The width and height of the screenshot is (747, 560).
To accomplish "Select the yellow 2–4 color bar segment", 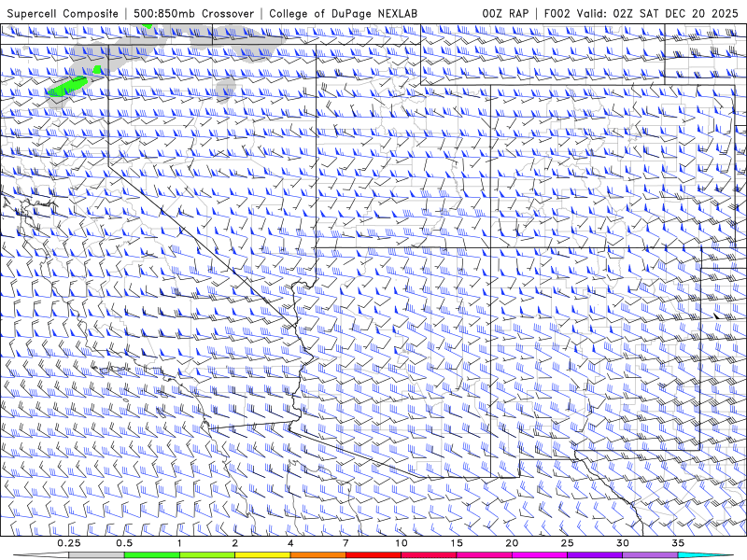I will (262, 555).
